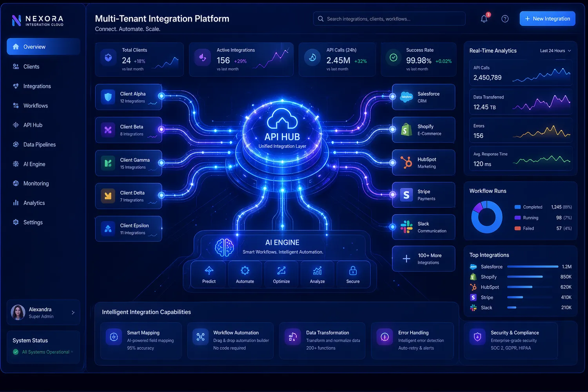This screenshot has height=392, width=588.
Task: Click the Smart Mapping icon
Action: coord(114,337)
